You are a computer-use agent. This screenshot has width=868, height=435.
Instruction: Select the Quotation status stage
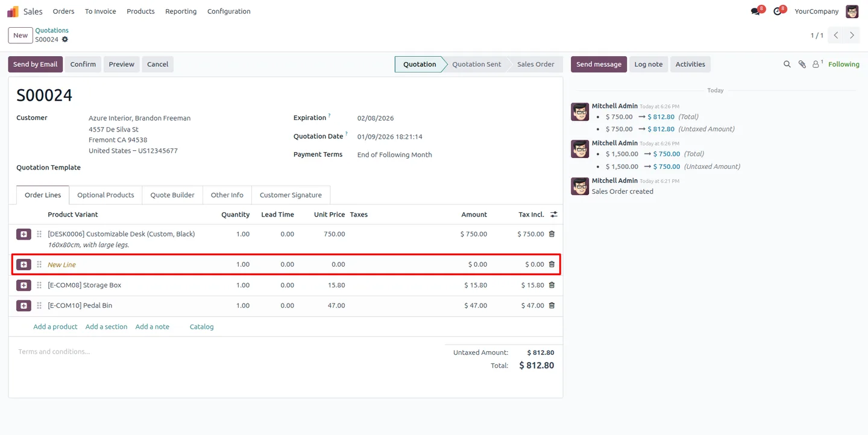(420, 64)
